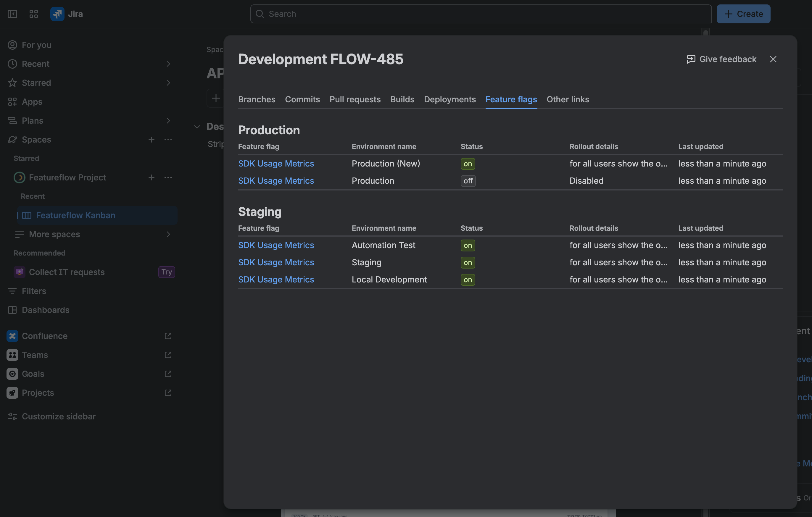Viewport: 812px width, 517px height.
Task: Click the Create button
Action: click(x=744, y=14)
